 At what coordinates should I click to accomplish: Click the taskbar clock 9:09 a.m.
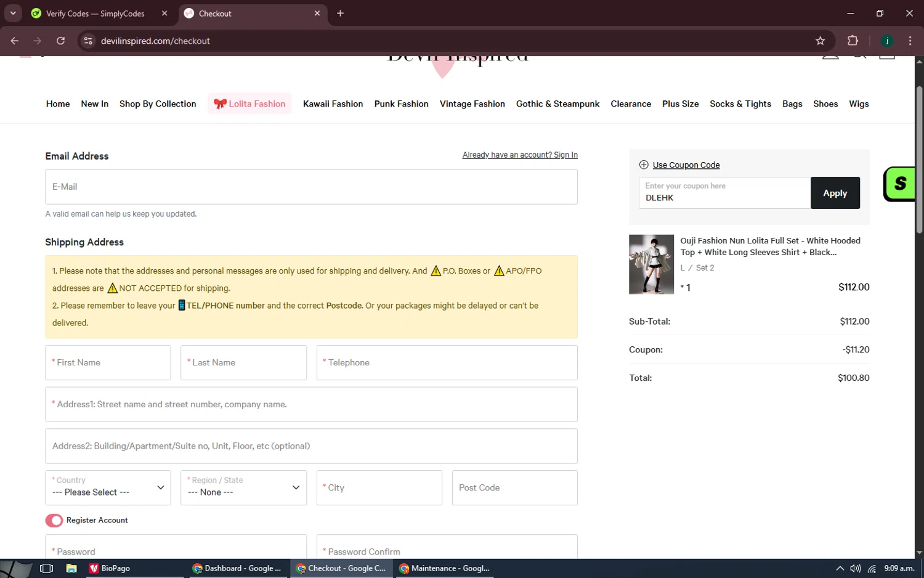point(899,568)
